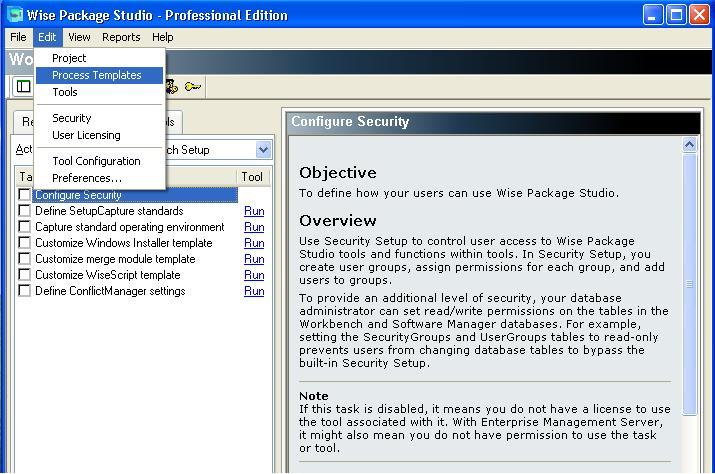Check Customize Windows Installer template checkbox
715x474 pixels.
click(x=24, y=242)
